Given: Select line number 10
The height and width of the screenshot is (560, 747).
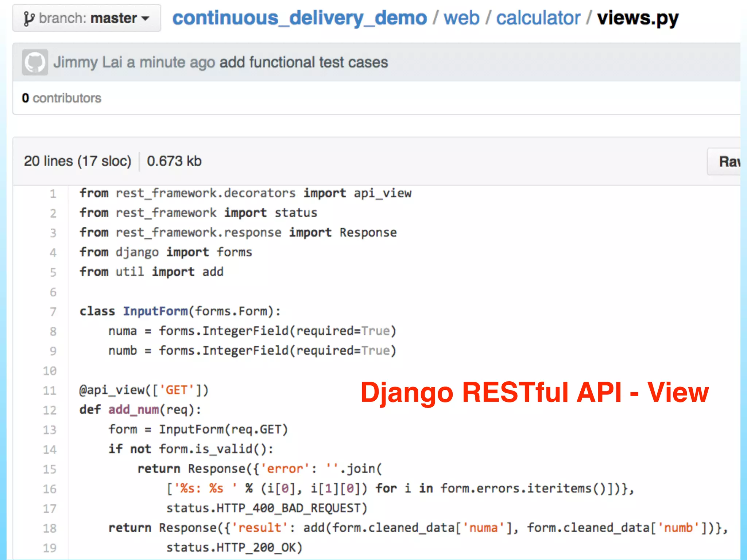Looking at the screenshot, I should [50, 371].
